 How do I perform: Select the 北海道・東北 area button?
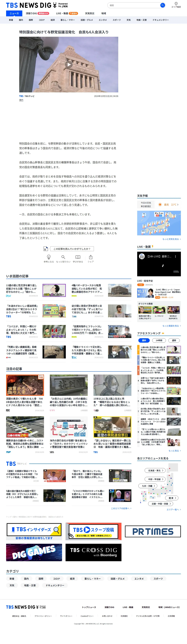(155, 470)
